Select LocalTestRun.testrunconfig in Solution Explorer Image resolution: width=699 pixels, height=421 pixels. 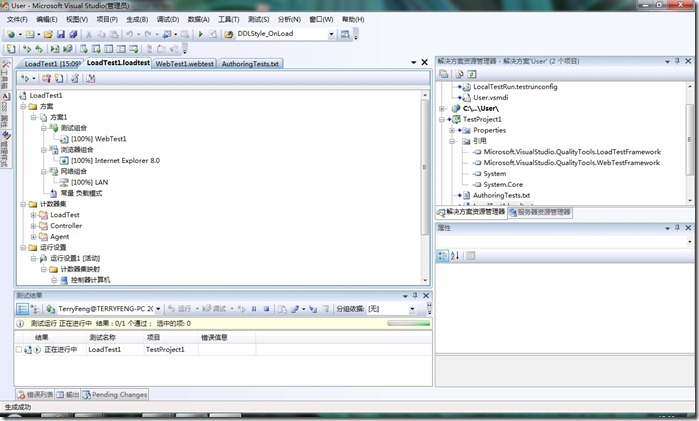coord(515,87)
